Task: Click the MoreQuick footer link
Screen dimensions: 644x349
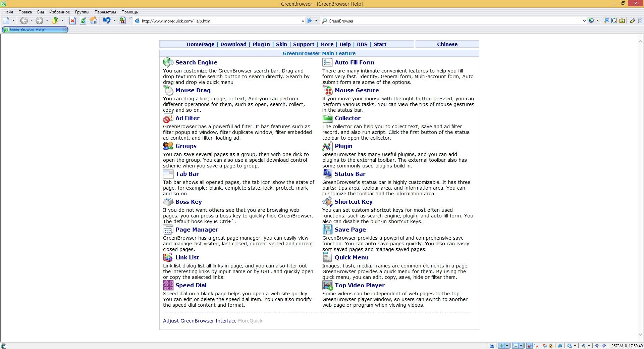Action: coord(250,321)
